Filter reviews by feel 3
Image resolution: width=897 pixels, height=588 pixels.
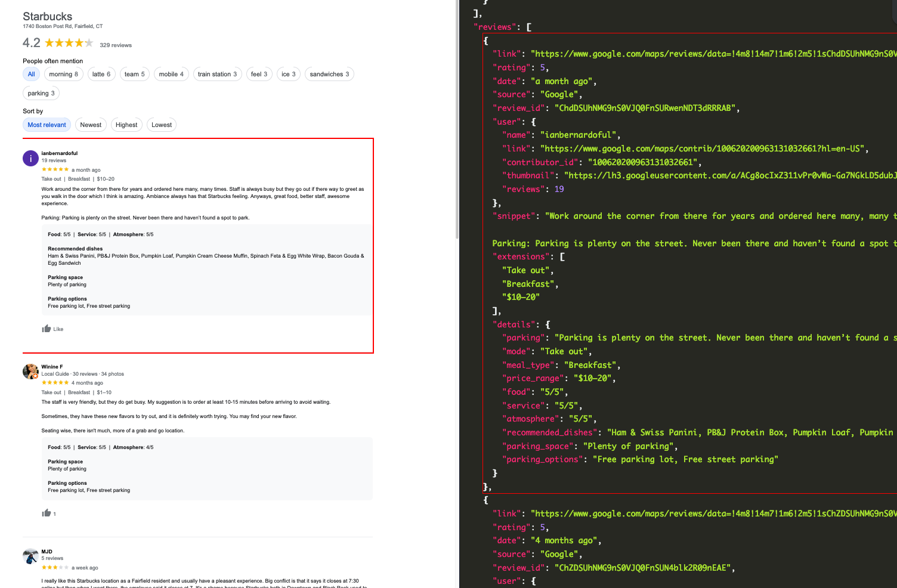point(259,74)
